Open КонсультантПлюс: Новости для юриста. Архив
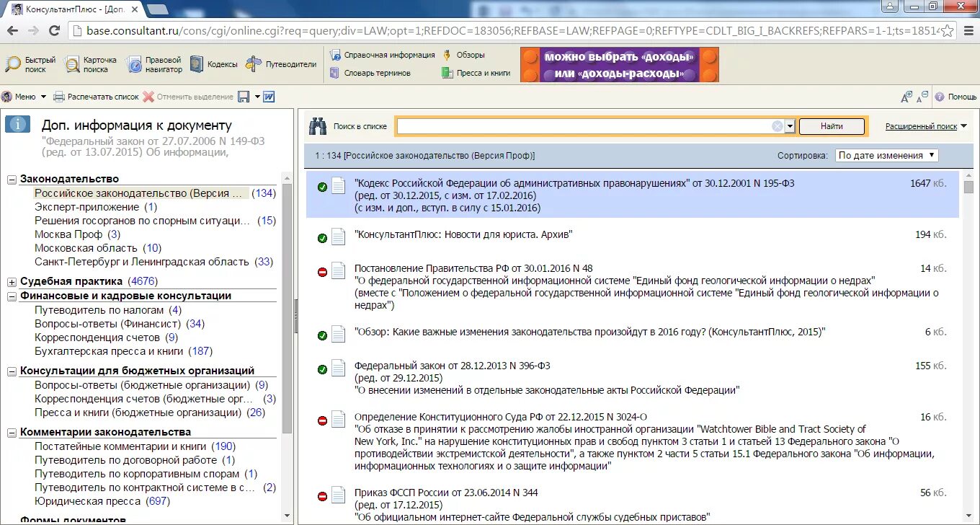980x525 pixels. [463, 234]
